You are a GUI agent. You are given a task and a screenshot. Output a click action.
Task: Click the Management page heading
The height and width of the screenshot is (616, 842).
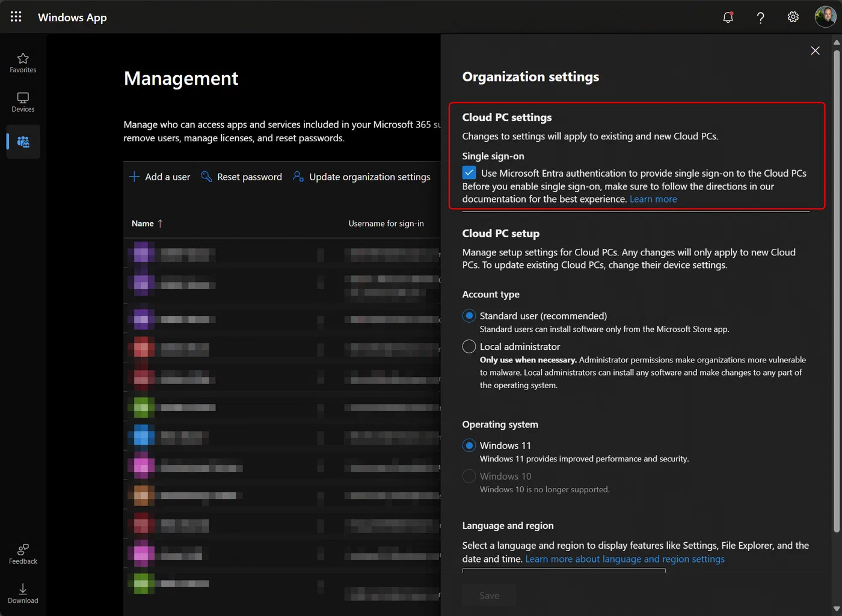click(x=181, y=79)
